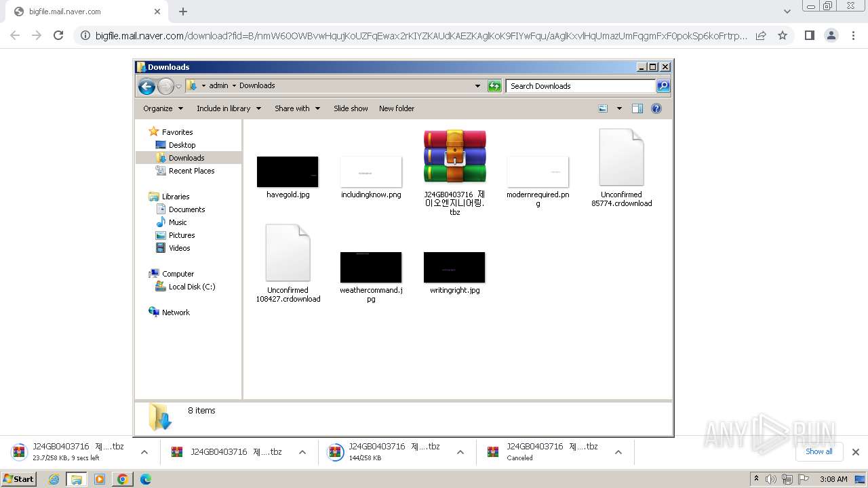Open the Pictures library
The height and width of the screenshot is (488, 868).
(x=182, y=235)
